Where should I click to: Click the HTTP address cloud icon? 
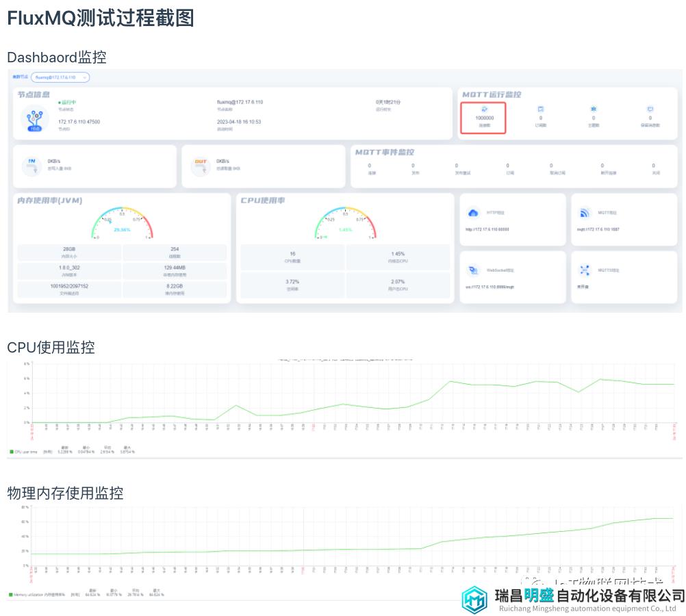(x=473, y=213)
